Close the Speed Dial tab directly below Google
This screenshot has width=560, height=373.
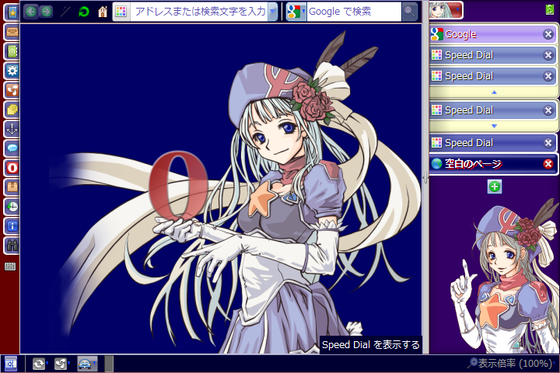(x=548, y=55)
